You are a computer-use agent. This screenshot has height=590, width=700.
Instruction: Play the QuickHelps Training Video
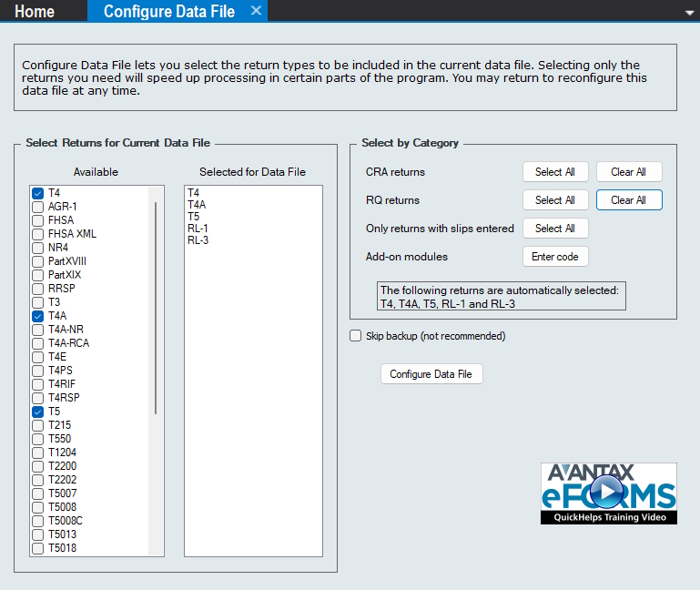608,492
